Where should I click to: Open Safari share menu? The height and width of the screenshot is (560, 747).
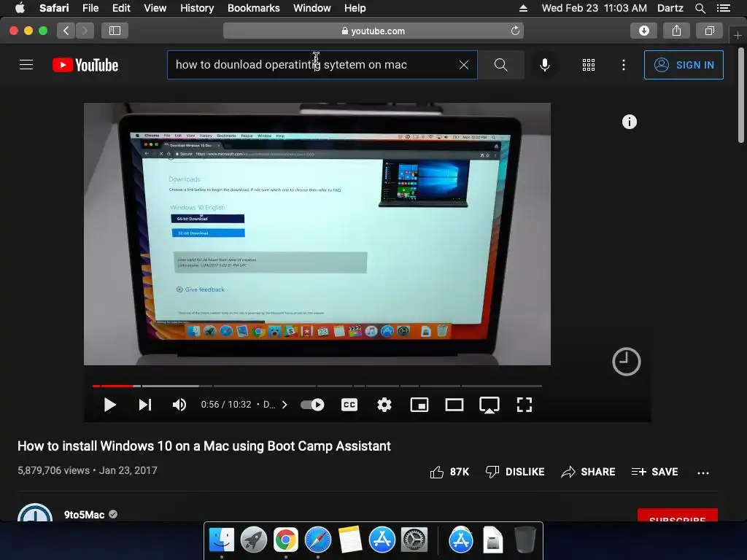click(676, 31)
